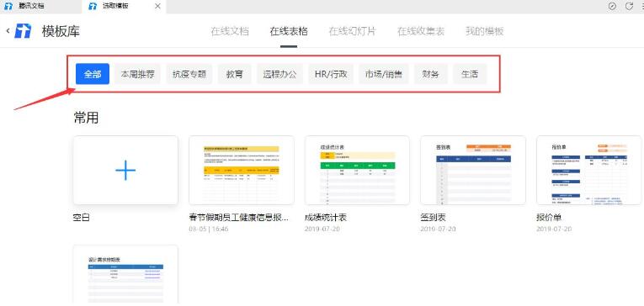The width and height of the screenshot is (644, 306).
Task: Open the 报价单 template thumbnail
Action: point(589,170)
